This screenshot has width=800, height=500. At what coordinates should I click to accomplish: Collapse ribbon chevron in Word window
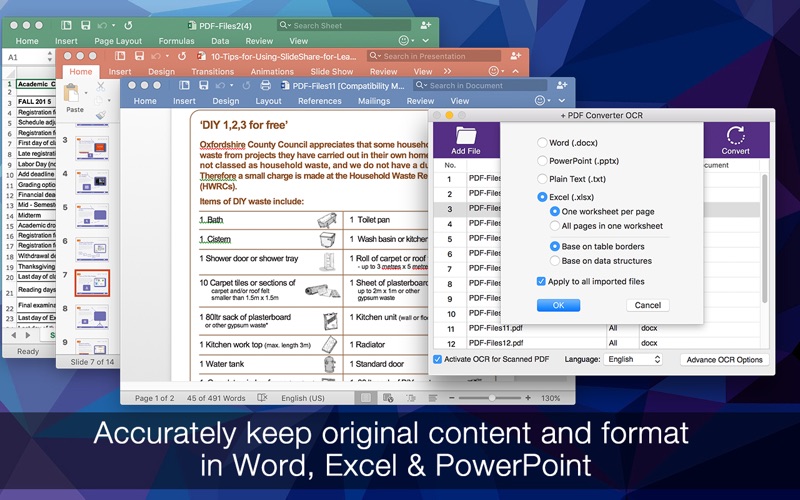point(561,101)
